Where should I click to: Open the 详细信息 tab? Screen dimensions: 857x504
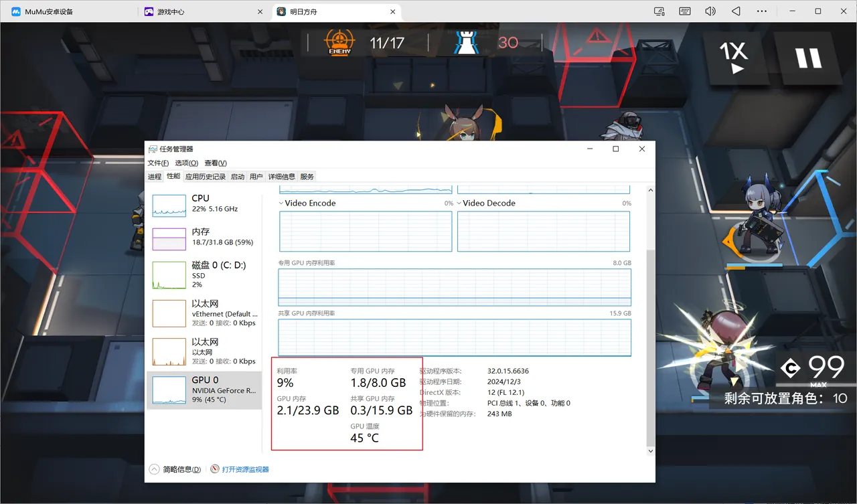click(x=282, y=177)
